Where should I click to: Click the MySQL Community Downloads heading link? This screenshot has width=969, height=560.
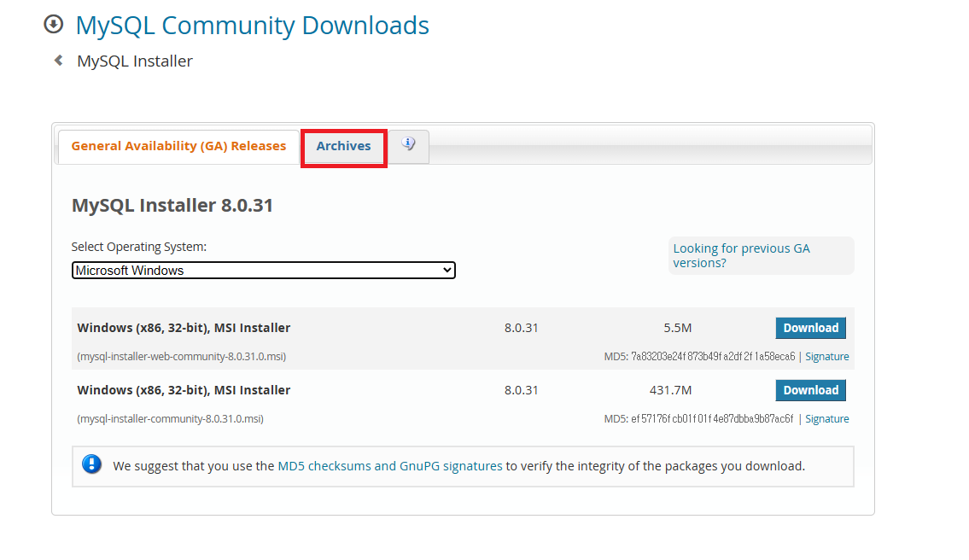252,26
